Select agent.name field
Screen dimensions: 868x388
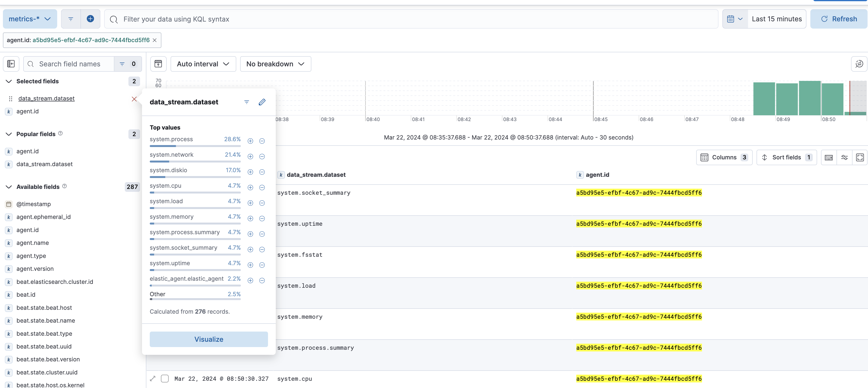[32, 243]
